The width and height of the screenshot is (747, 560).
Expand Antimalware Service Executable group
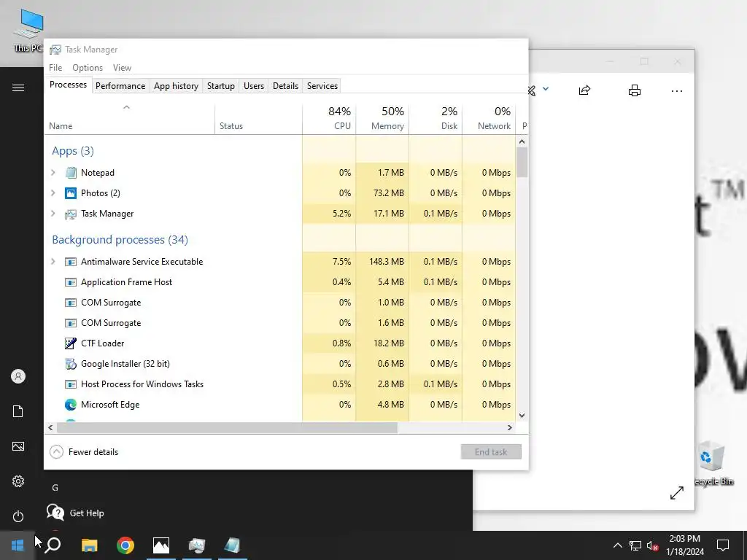(x=53, y=262)
